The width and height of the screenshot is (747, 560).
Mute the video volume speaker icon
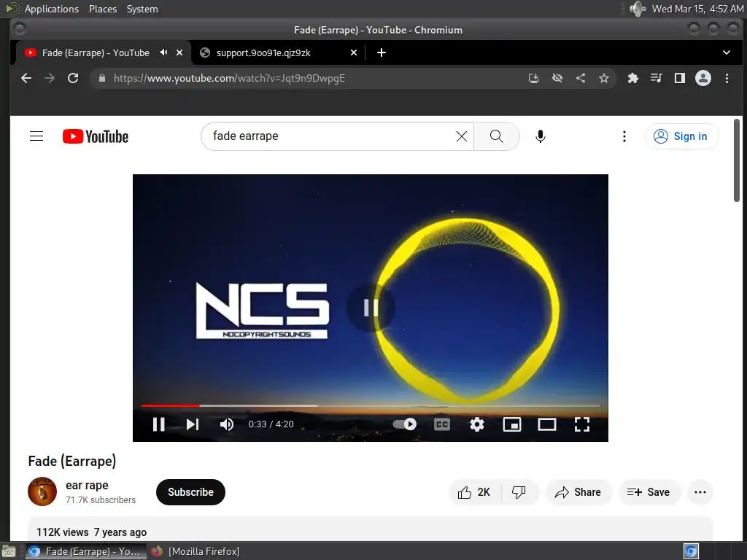[227, 424]
